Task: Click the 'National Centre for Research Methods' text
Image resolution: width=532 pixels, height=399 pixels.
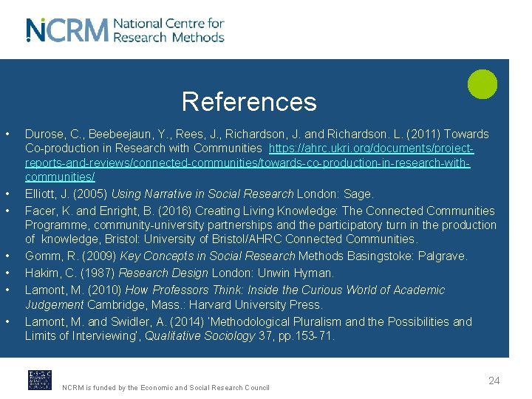Action: 168,30
